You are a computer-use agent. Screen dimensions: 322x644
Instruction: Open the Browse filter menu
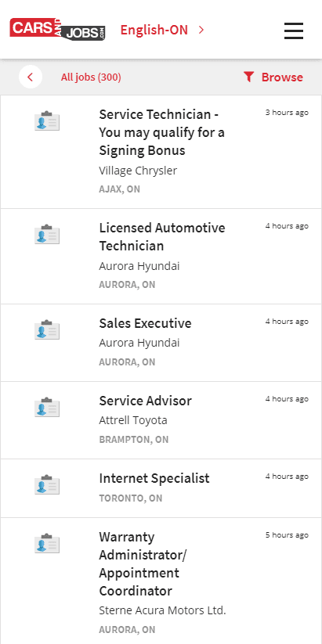[273, 77]
